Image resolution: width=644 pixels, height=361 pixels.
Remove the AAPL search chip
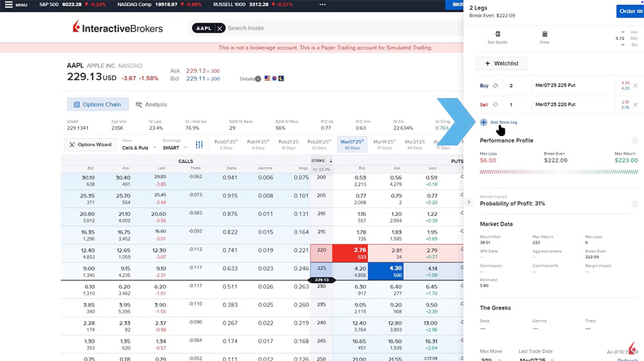coord(220,28)
